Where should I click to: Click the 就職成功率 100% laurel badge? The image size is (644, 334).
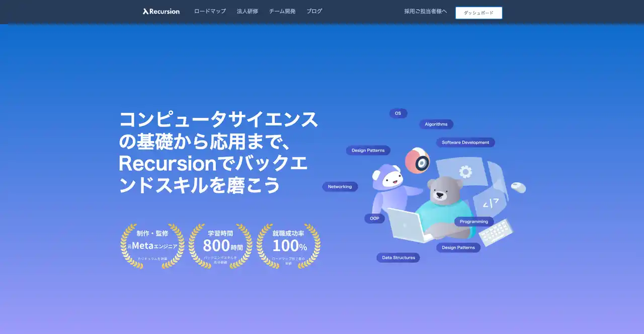(x=289, y=246)
